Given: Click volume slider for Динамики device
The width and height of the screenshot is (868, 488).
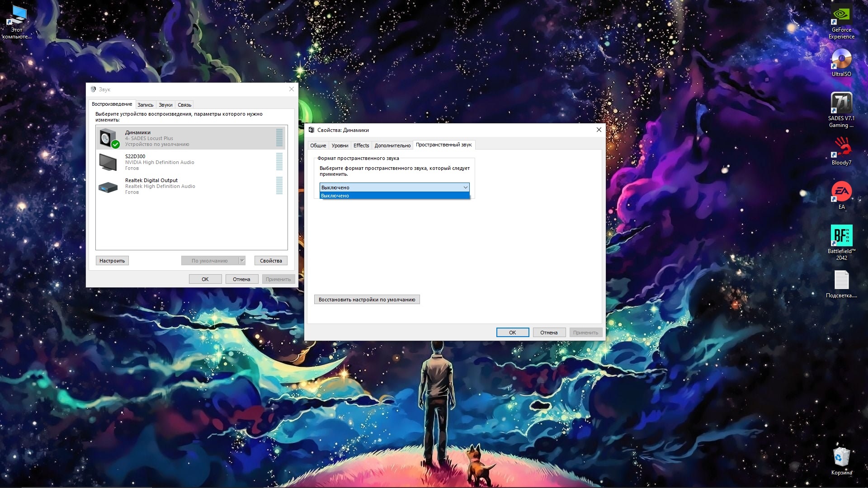Looking at the screenshot, I should point(279,138).
